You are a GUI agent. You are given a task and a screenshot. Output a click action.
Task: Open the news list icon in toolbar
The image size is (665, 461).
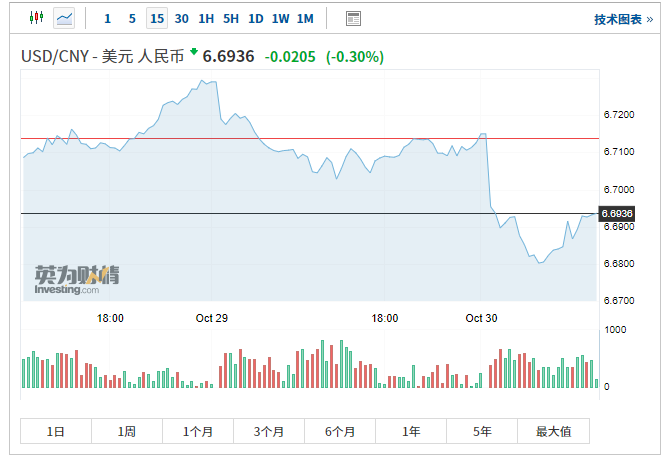tap(353, 18)
